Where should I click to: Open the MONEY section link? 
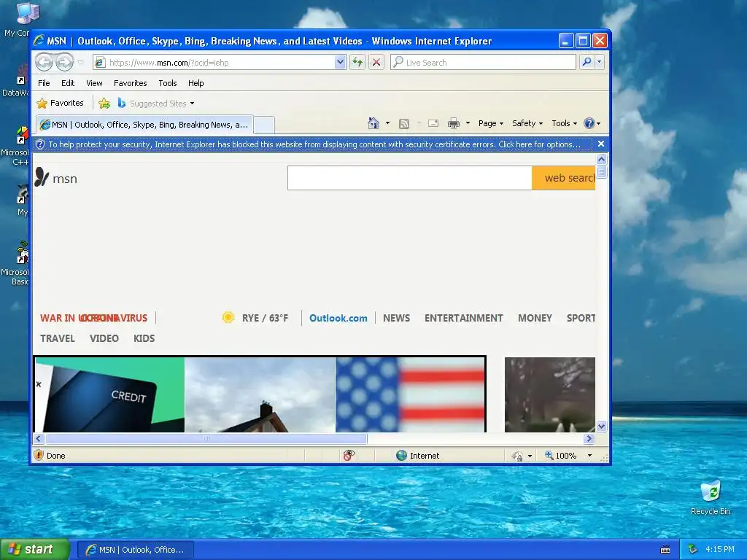coord(535,318)
